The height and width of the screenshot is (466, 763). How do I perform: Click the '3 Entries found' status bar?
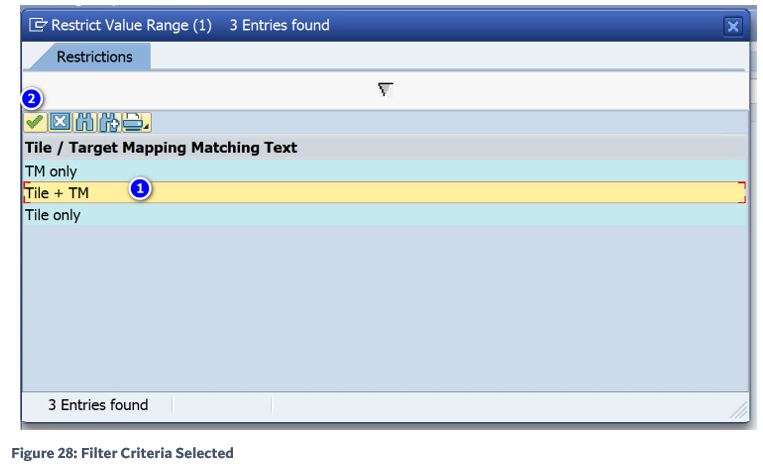[x=98, y=405]
